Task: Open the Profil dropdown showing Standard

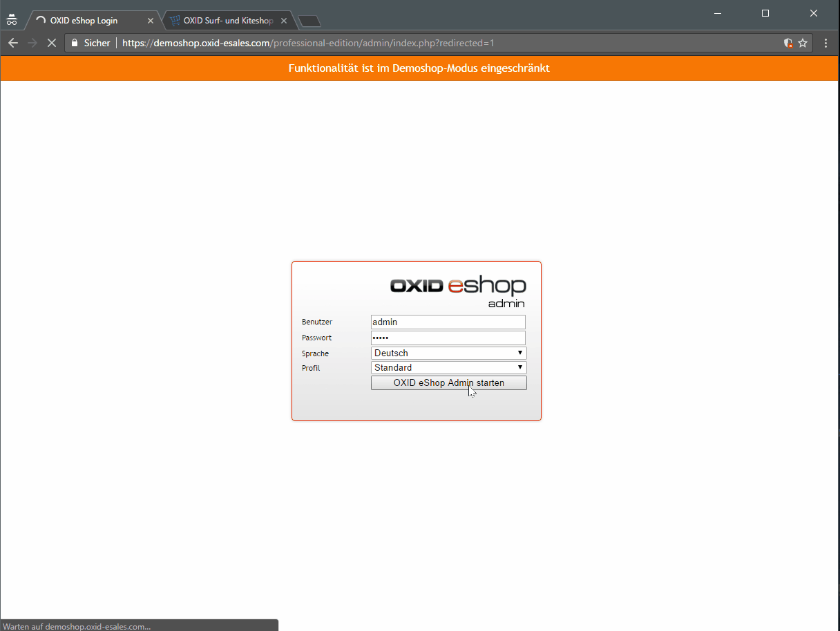Action: pos(448,368)
